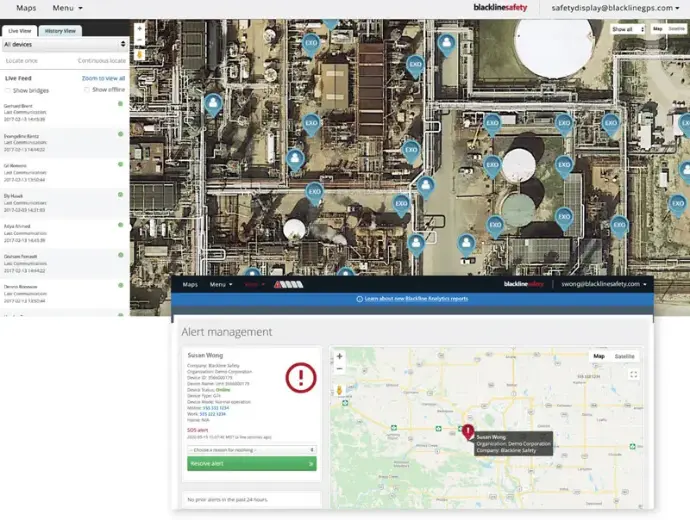Switch alert map to Satellite view
Viewport: 690px width, 520px height.
pos(624,356)
